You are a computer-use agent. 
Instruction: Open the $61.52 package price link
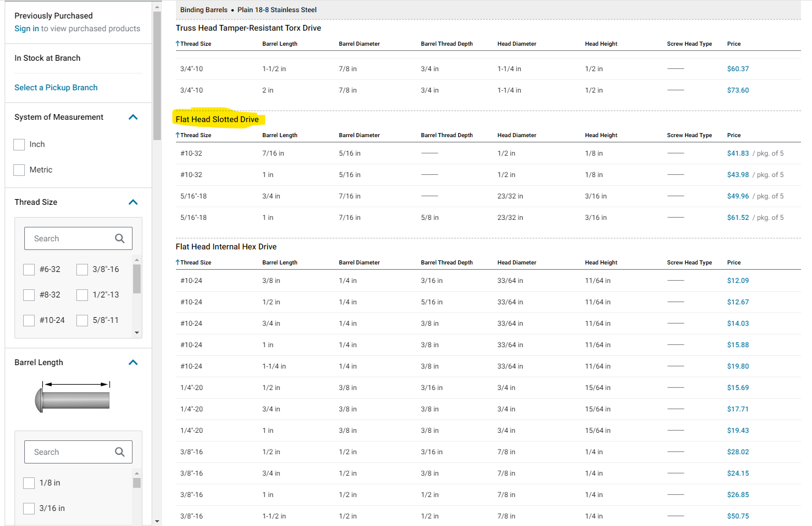[x=738, y=218]
